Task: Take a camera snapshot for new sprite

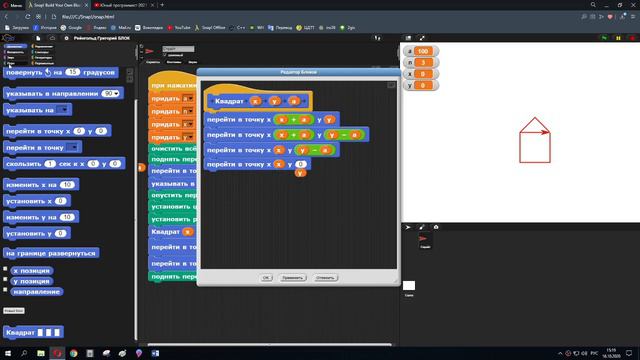Action: (x=436, y=227)
